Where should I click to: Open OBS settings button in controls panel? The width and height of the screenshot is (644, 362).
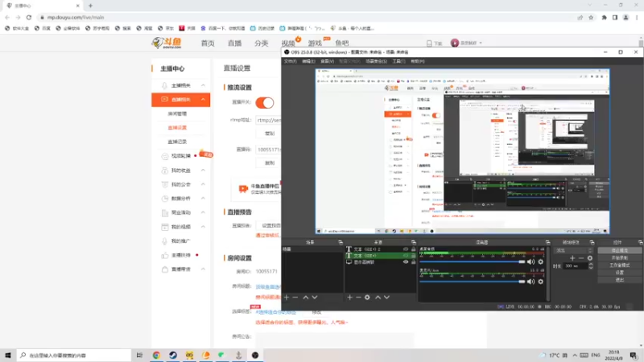[619, 273]
